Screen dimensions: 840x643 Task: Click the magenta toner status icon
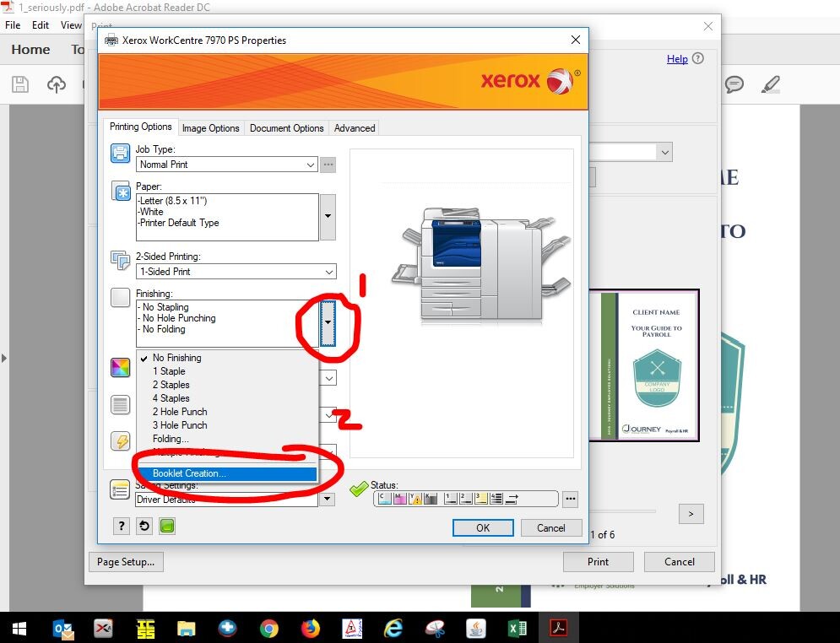pyautogui.click(x=399, y=499)
